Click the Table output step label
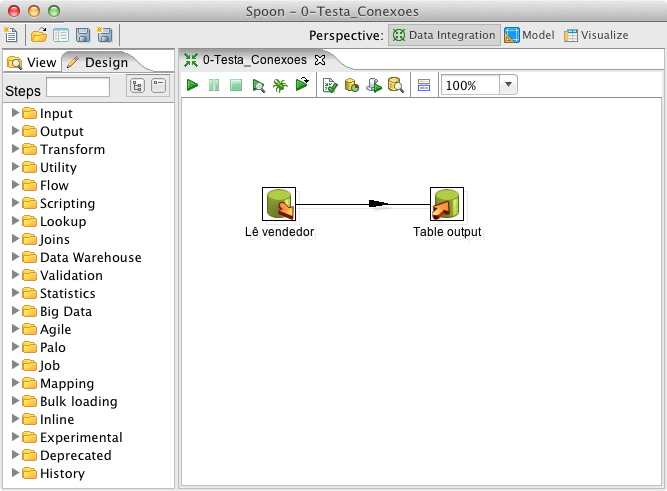 [x=447, y=232]
